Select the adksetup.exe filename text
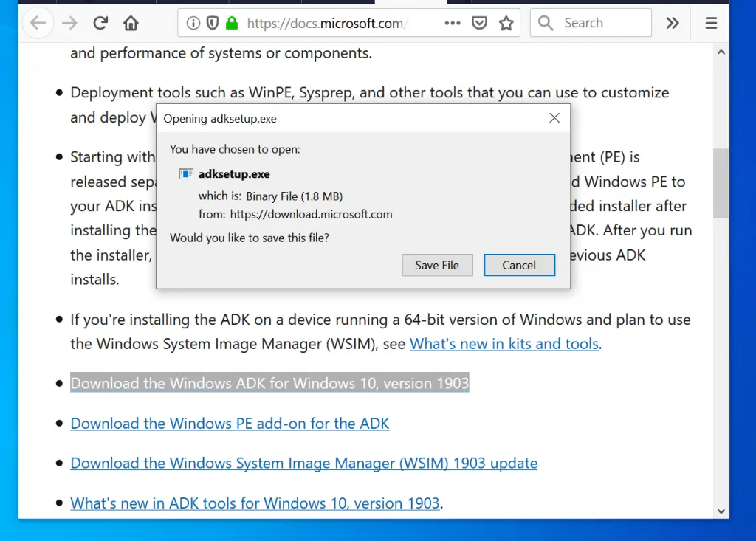Image resolution: width=756 pixels, height=541 pixels. pos(234,174)
